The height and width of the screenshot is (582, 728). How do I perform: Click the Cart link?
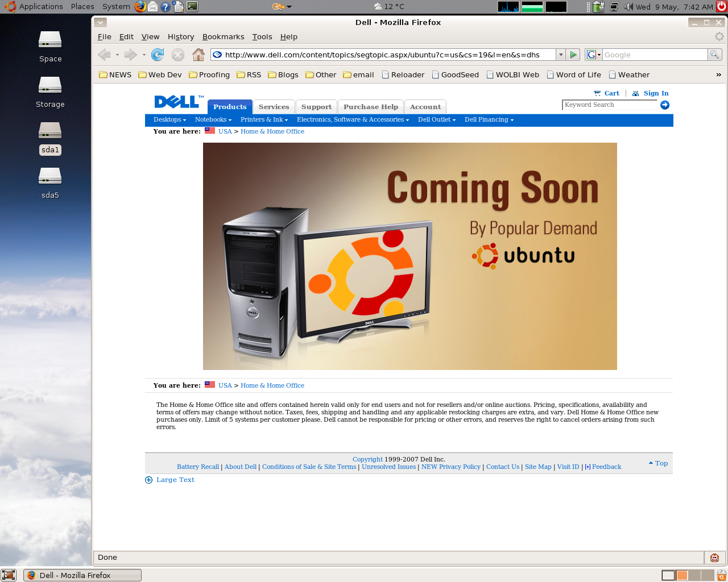[611, 93]
